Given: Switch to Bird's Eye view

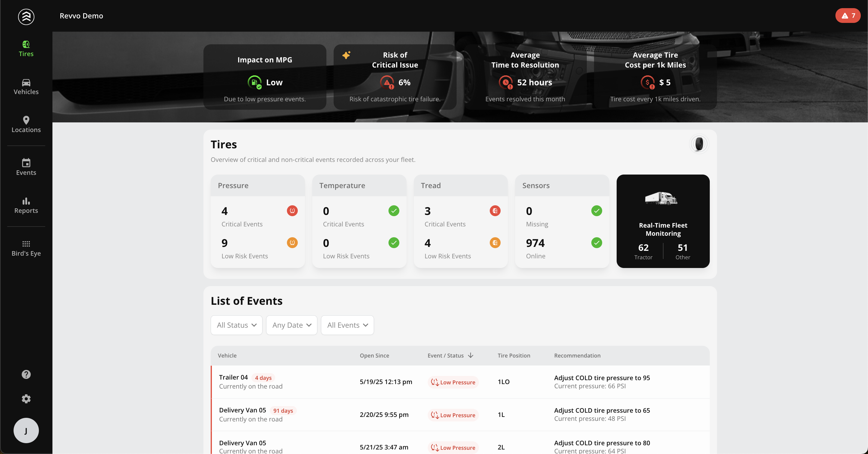Looking at the screenshot, I should point(26,248).
